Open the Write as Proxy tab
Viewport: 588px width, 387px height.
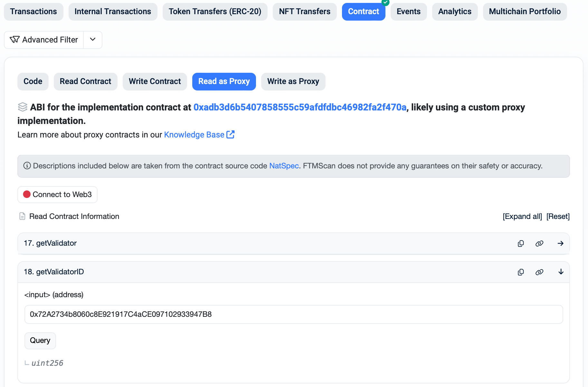coord(293,81)
